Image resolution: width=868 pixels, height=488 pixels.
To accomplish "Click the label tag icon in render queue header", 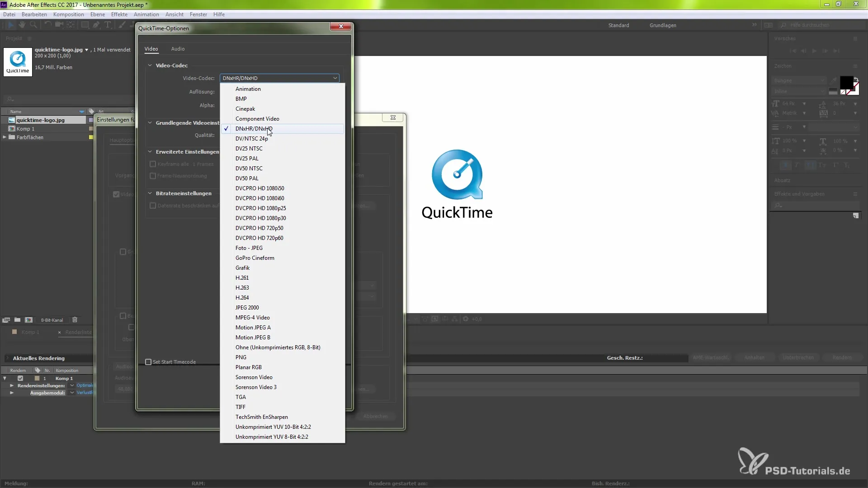I will (x=38, y=370).
